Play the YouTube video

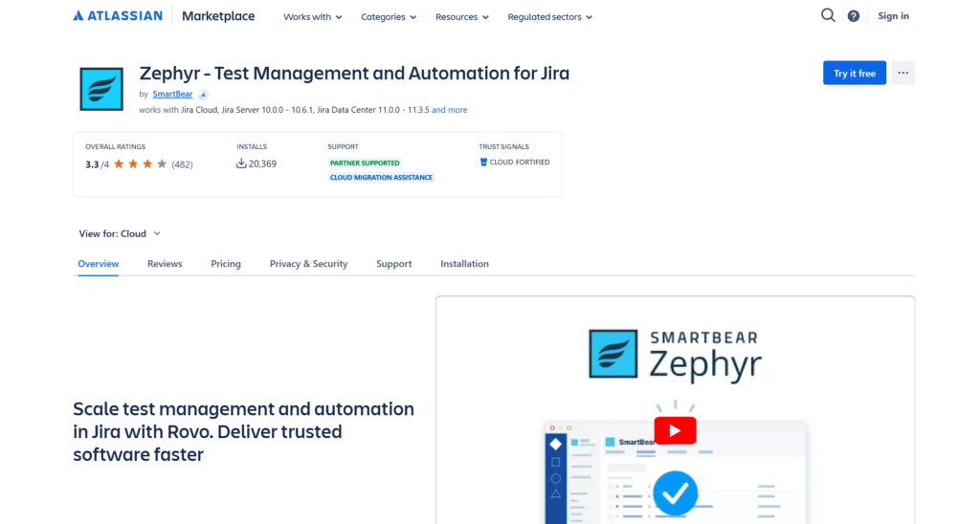tap(675, 430)
